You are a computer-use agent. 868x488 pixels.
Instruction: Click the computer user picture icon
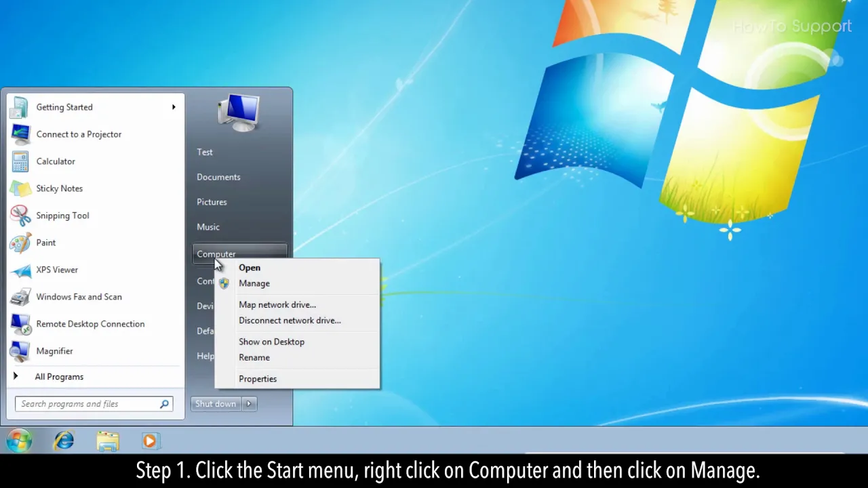point(239,113)
